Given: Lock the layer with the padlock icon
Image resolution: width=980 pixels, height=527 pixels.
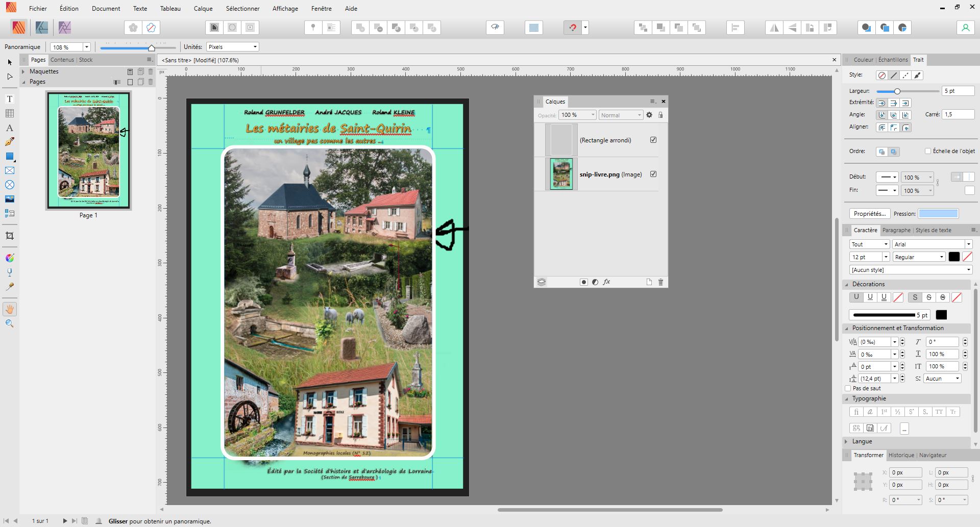Looking at the screenshot, I should (660, 115).
